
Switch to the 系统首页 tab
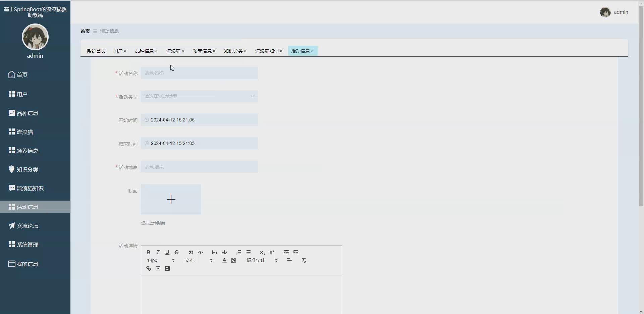[96, 51]
